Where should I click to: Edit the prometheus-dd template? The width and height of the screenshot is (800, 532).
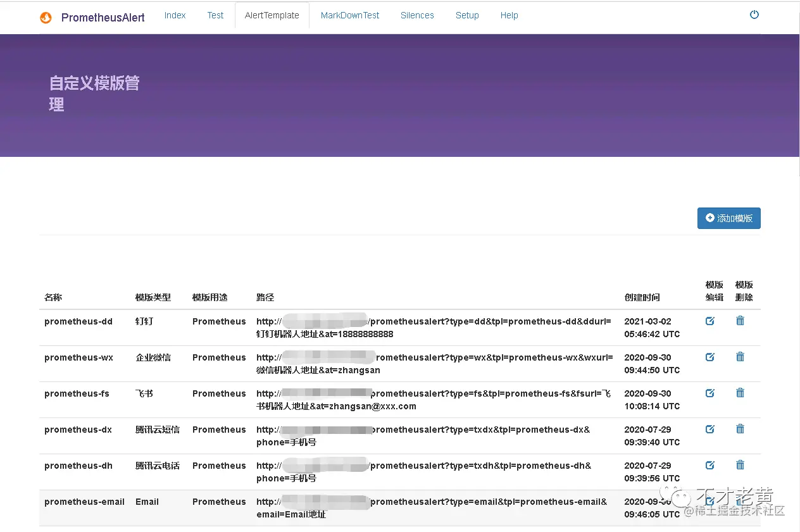click(710, 321)
